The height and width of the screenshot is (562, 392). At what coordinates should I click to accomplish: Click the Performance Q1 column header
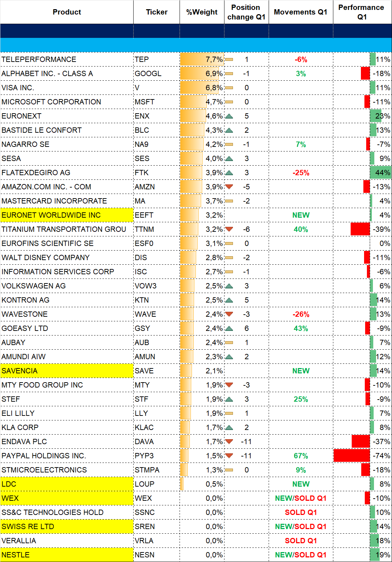tap(362, 12)
